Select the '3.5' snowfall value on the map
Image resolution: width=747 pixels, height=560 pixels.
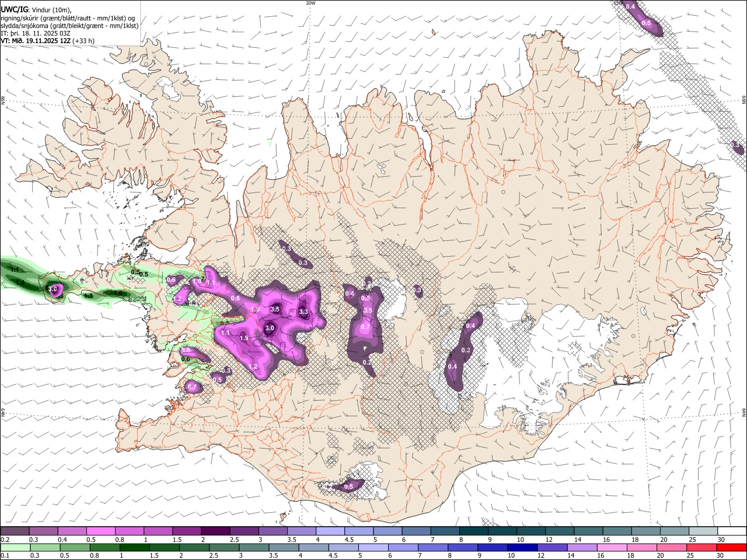[x=275, y=309]
